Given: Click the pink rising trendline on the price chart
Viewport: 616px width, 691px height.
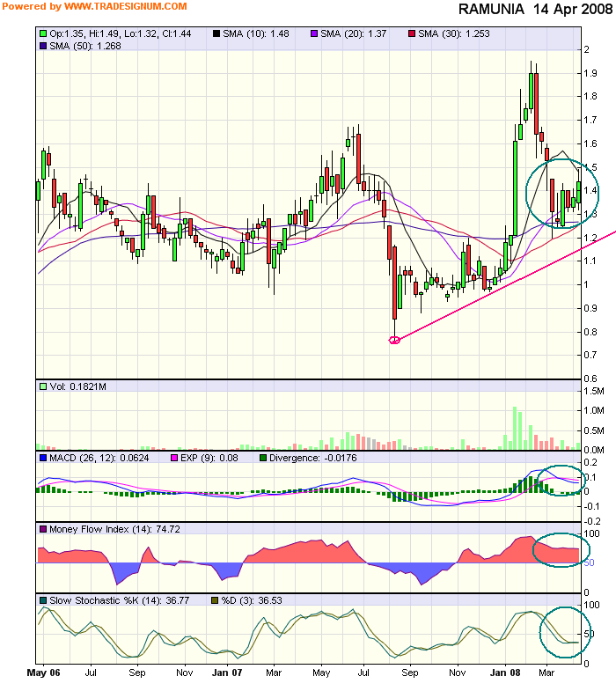Looking at the screenshot, I should click(493, 285).
